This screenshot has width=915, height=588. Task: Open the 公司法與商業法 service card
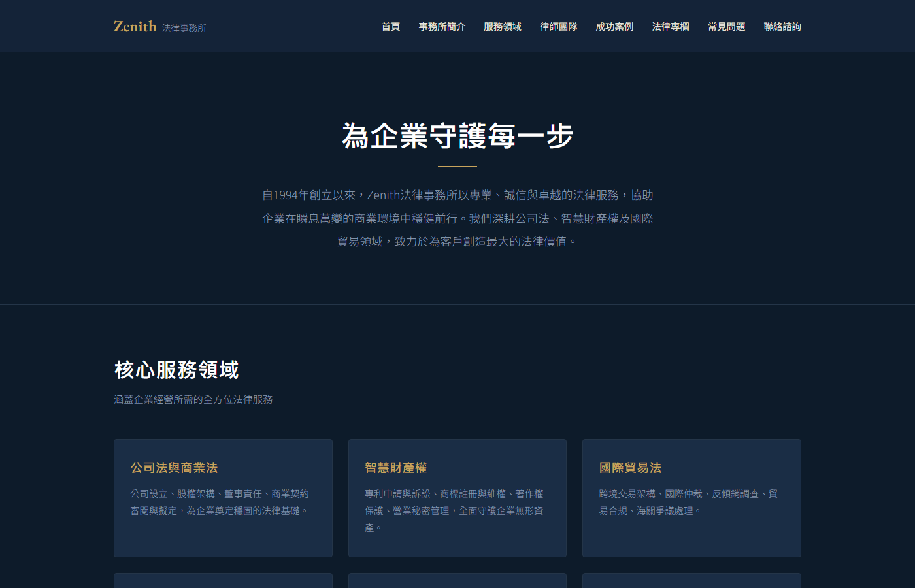(223, 498)
